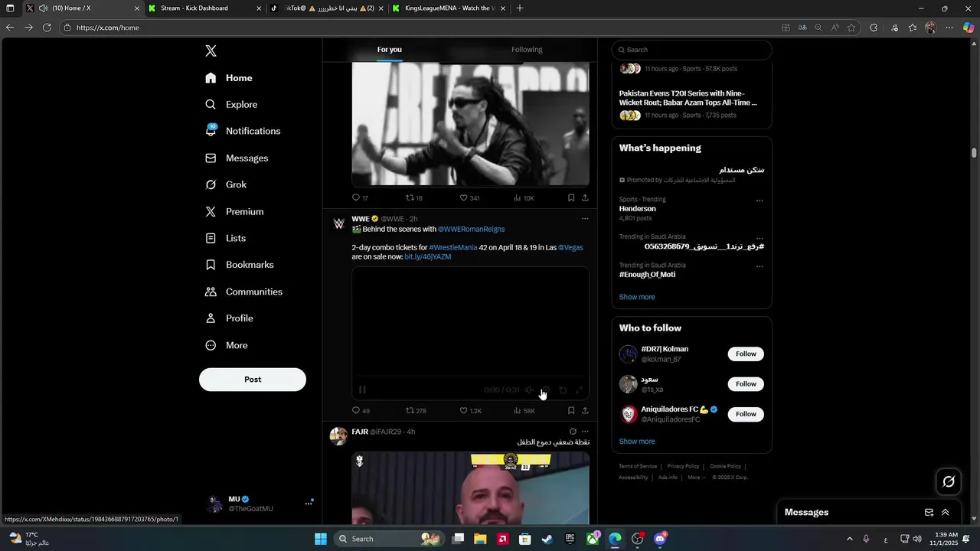980x551 pixels.
Task: Mute tab audio on Home / X tab
Action: click(x=43, y=8)
